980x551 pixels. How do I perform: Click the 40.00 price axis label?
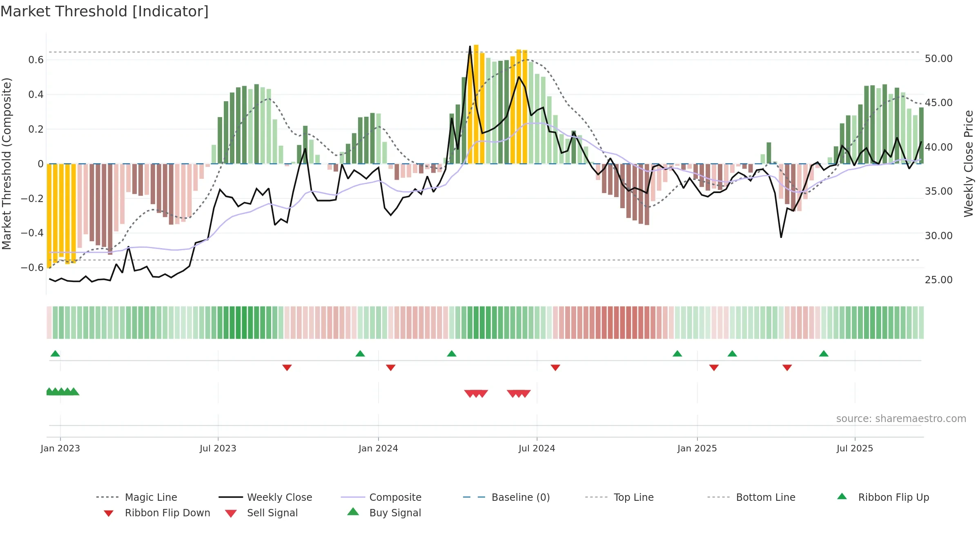939,147
